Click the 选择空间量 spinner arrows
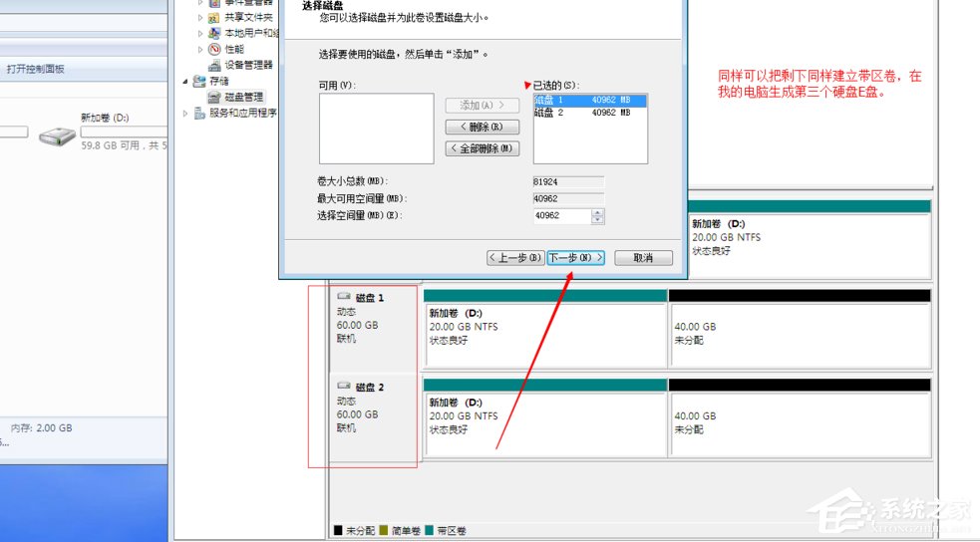This screenshot has height=542, width=980. [597, 216]
